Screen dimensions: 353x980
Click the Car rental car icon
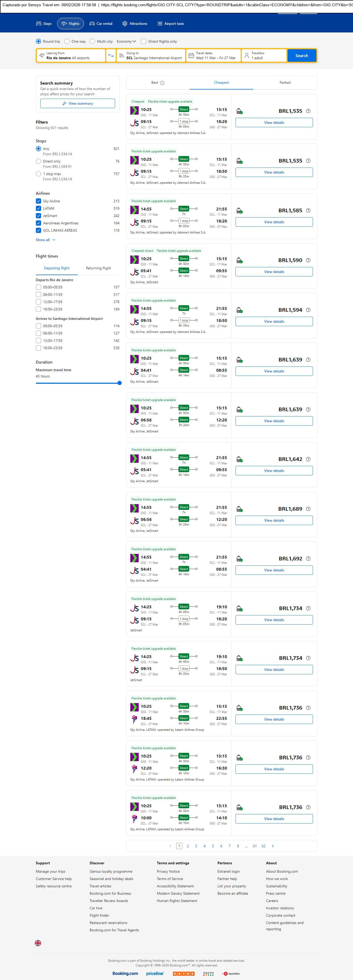[x=92, y=24]
